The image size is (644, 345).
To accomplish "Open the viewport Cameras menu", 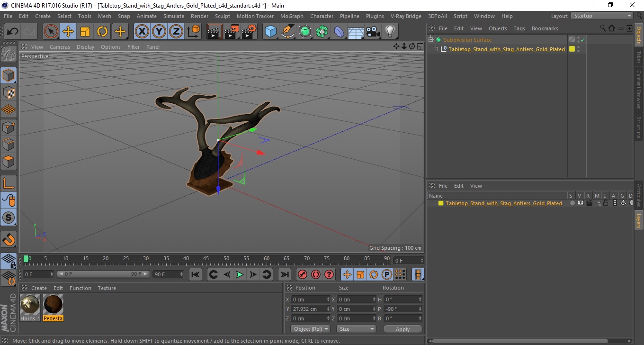I will tap(60, 47).
